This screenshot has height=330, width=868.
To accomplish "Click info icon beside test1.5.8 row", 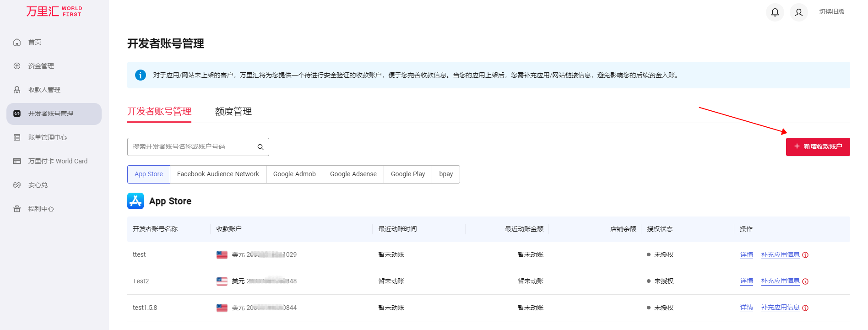I will point(805,308).
